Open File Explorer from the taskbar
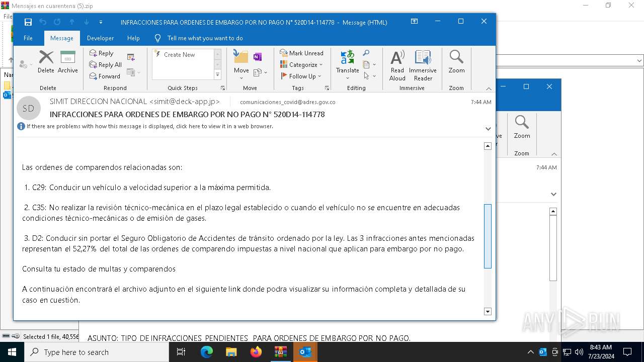Image resolution: width=644 pixels, height=362 pixels. point(231,352)
